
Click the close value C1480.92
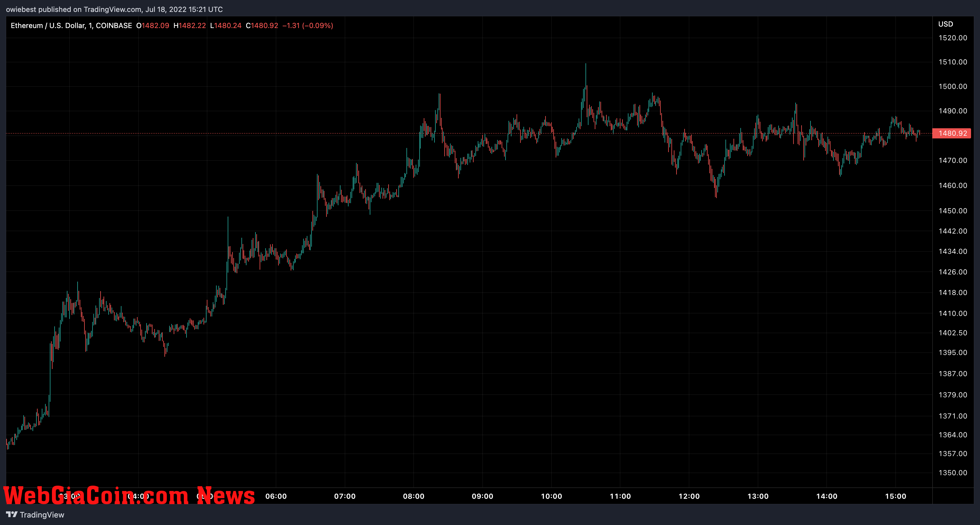coord(262,25)
